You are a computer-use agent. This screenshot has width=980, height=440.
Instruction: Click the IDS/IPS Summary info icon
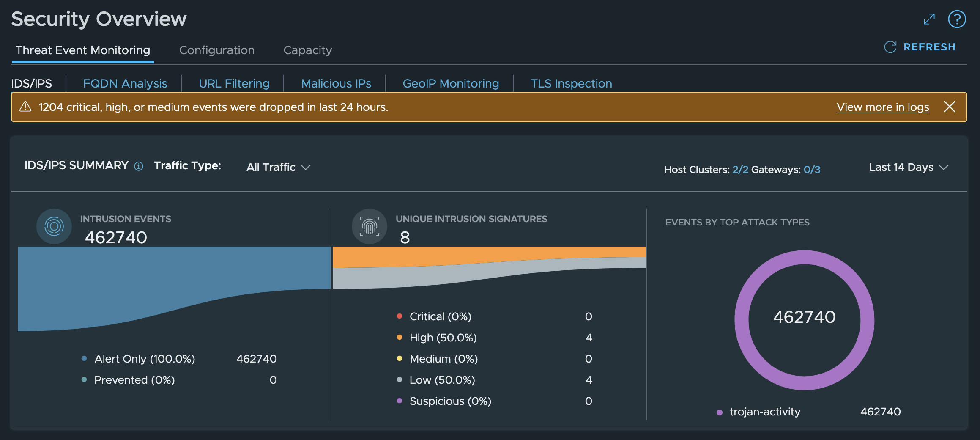coord(139,166)
